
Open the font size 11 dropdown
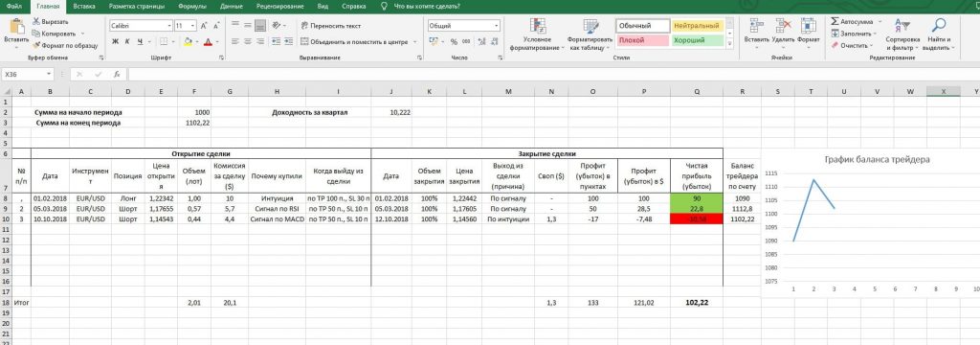click(x=193, y=26)
